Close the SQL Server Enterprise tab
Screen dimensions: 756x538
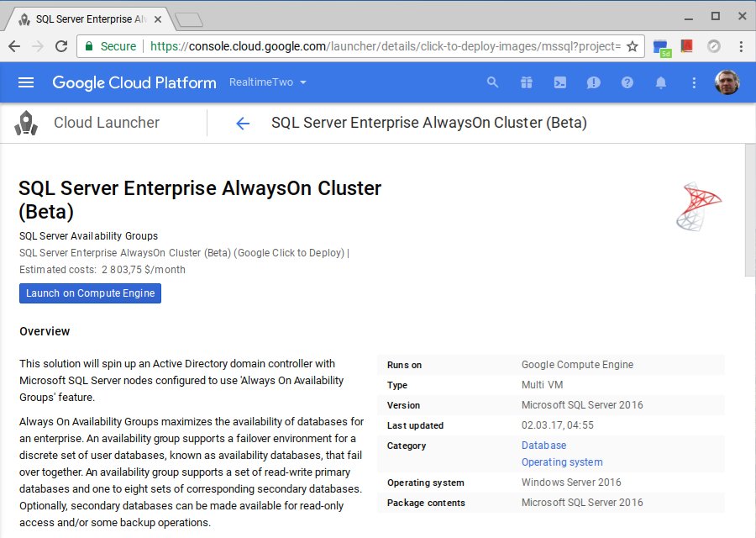pyautogui.click(x=158, y=19)
